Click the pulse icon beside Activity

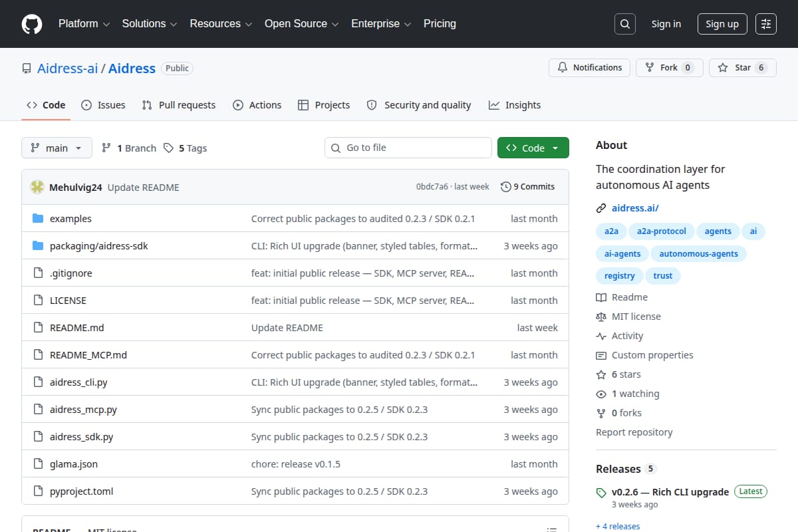coord(601,336)
